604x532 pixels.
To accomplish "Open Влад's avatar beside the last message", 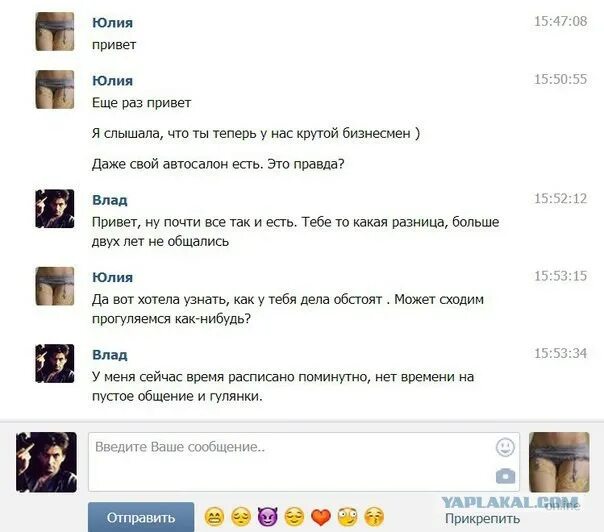I will pos(55,363).
